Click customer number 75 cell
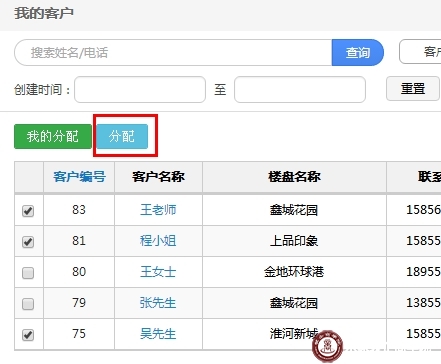The height and width of the screenshot is (364, 441). 79,334
